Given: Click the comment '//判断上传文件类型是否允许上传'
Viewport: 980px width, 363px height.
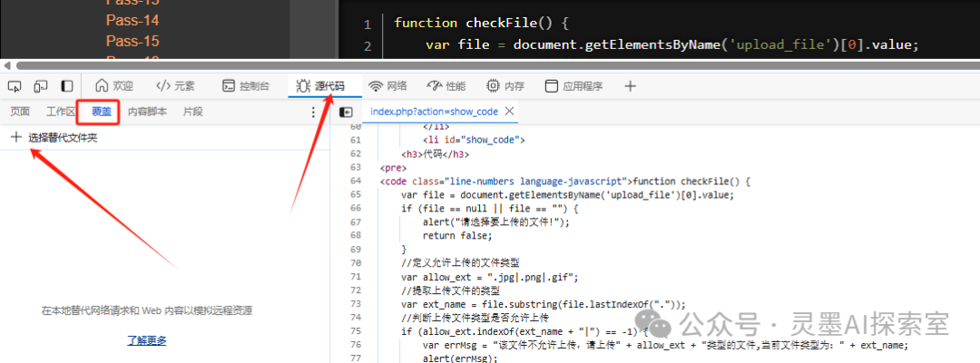Looking at the screenshot, I should pos(475,318).
